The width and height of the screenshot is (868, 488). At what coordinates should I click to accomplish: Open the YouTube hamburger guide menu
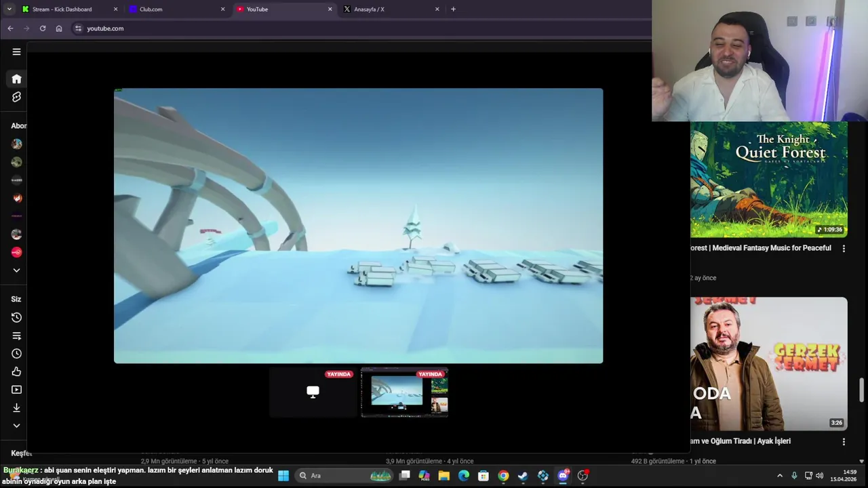tap(16, 52)
